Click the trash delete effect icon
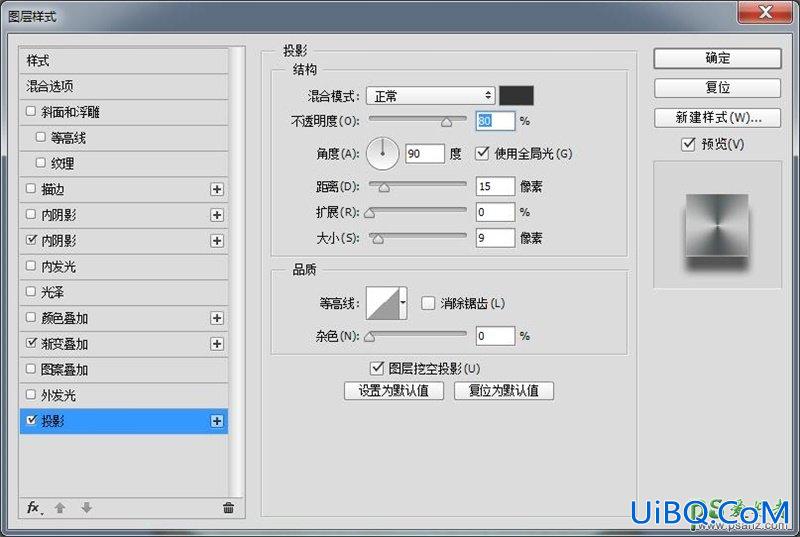Image resolution: width=800 pixels, height=537 pixels. click(x=228, y=507)
